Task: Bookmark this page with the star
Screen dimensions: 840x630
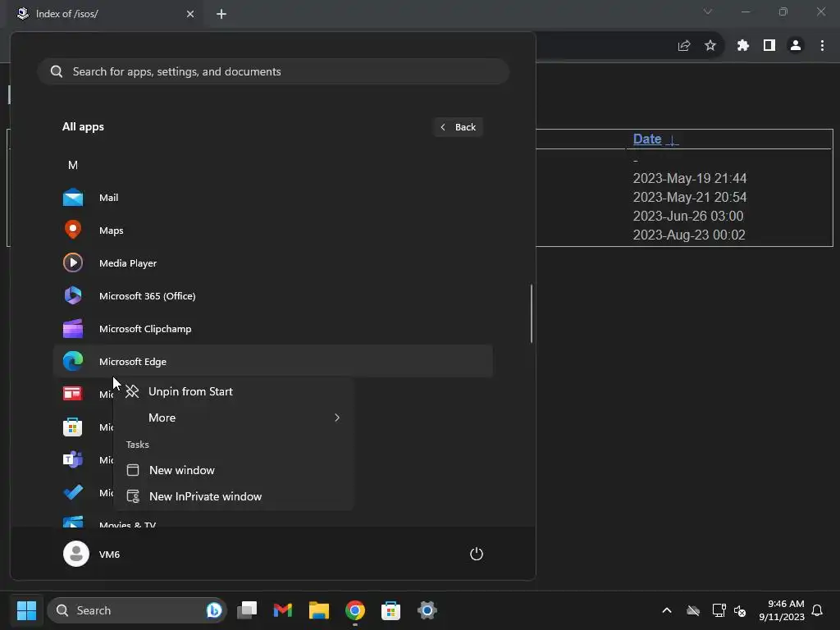Action: pos(710,46)
